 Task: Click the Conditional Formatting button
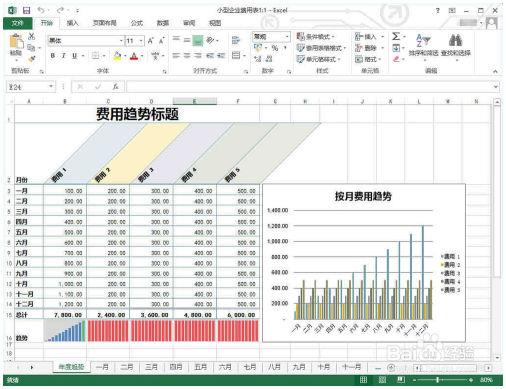point(316,36)
